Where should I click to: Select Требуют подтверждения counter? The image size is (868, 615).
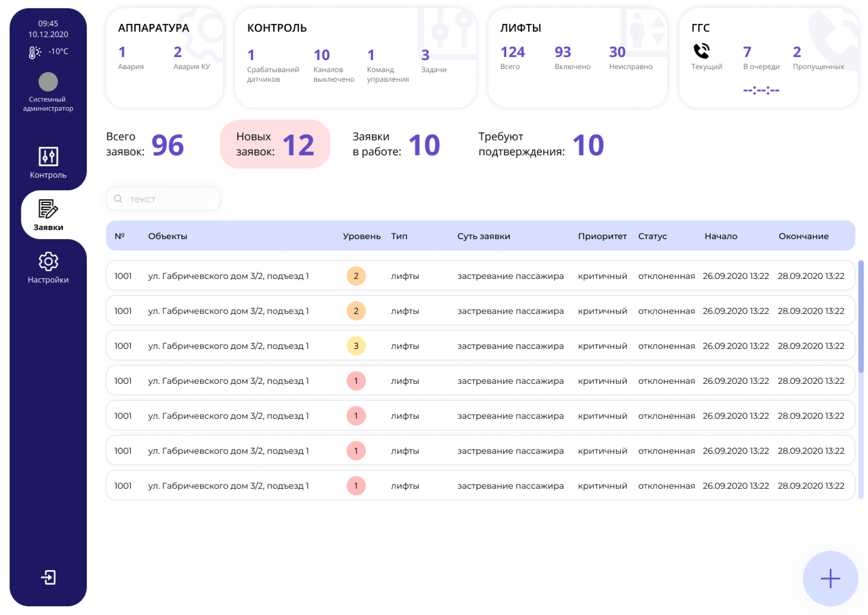click(541, 144)
